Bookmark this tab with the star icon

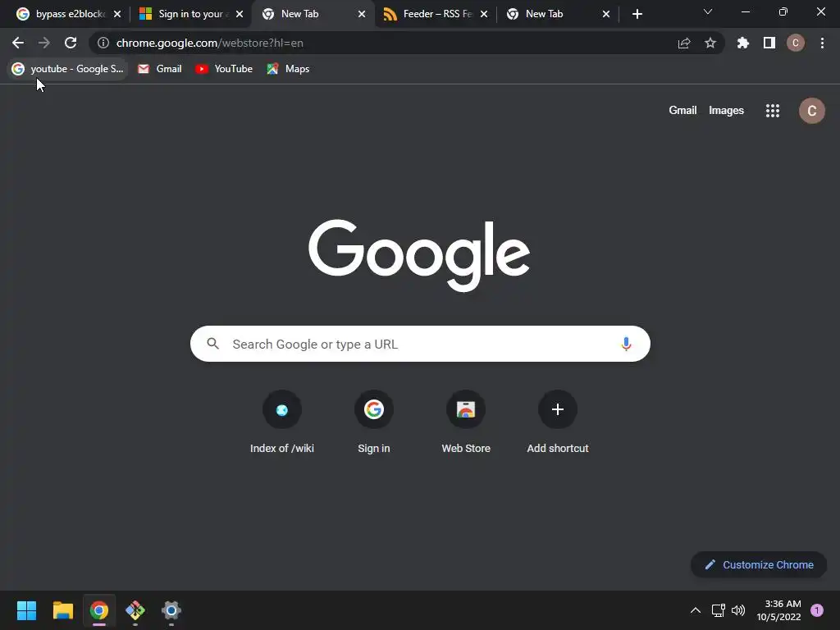pos(710,43)
